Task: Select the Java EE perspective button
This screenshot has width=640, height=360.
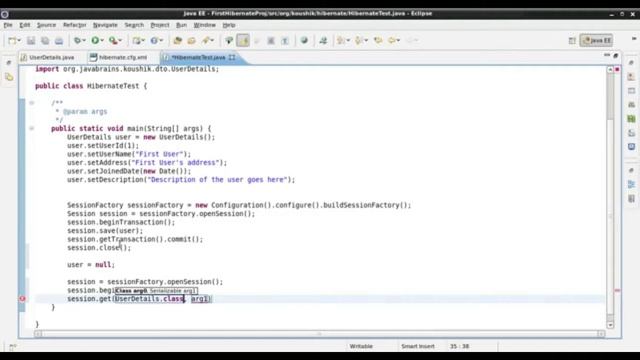Action: pos(596,40)
